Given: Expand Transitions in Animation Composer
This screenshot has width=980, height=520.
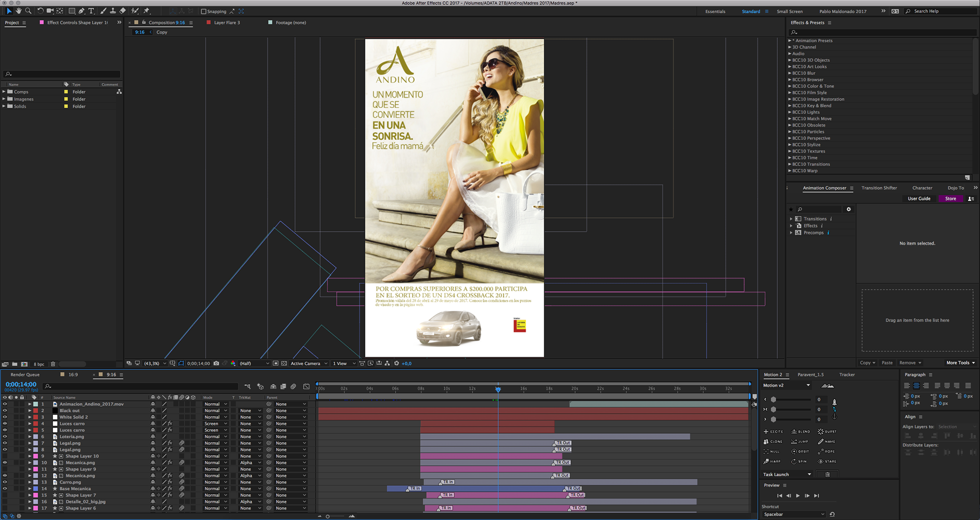Looking at the screenshot, I should [791, 219].
